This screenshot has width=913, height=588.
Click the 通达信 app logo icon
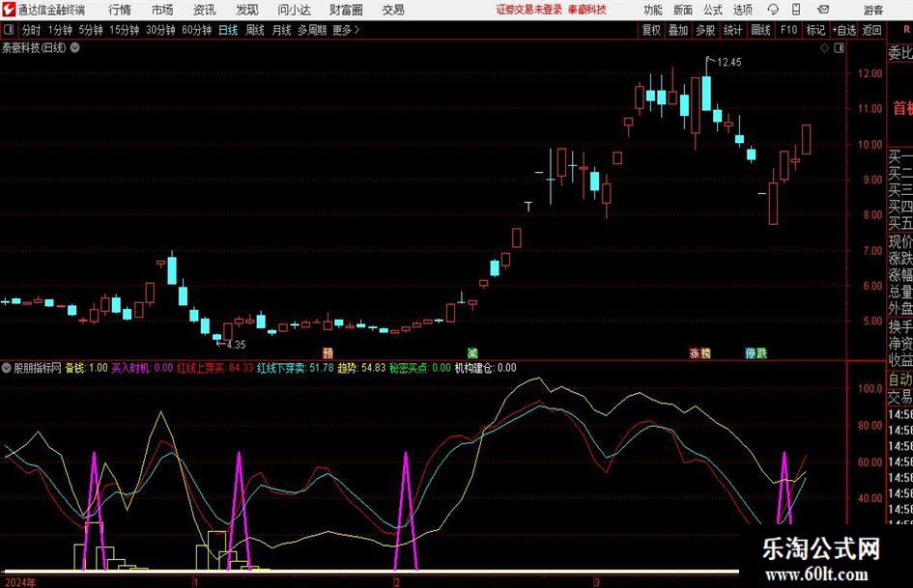9,10
